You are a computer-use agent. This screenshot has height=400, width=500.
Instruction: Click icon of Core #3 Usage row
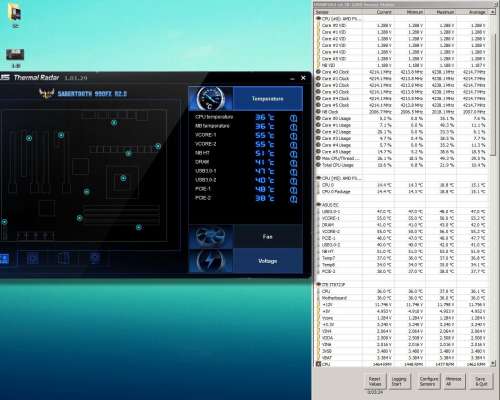pyautogui.click(x=318, y=138)
